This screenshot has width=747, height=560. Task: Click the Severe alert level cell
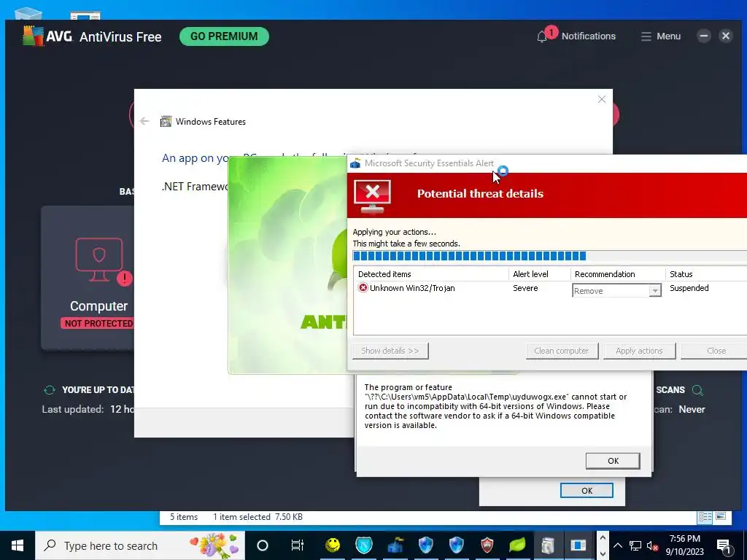pyautogui.click(x=525, y=288)
